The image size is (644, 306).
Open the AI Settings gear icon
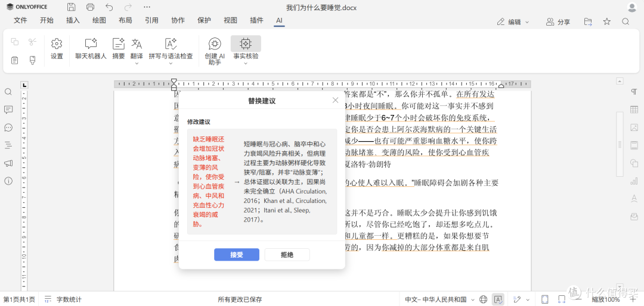pos(57,49)
